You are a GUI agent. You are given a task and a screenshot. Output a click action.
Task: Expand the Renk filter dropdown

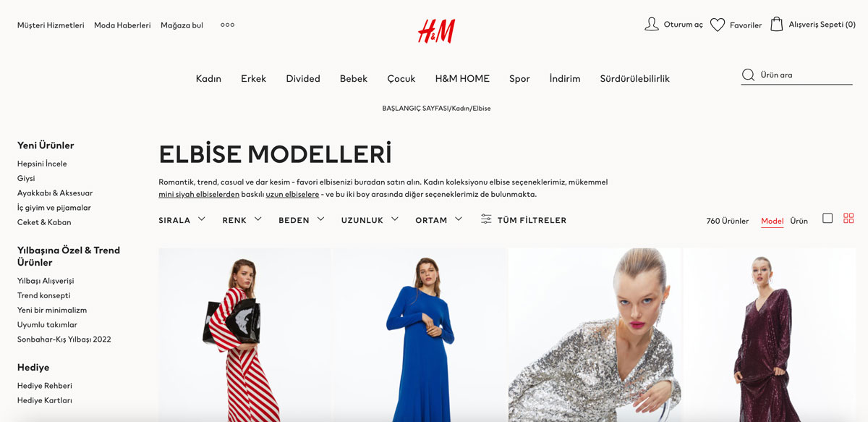click(242, 220)
